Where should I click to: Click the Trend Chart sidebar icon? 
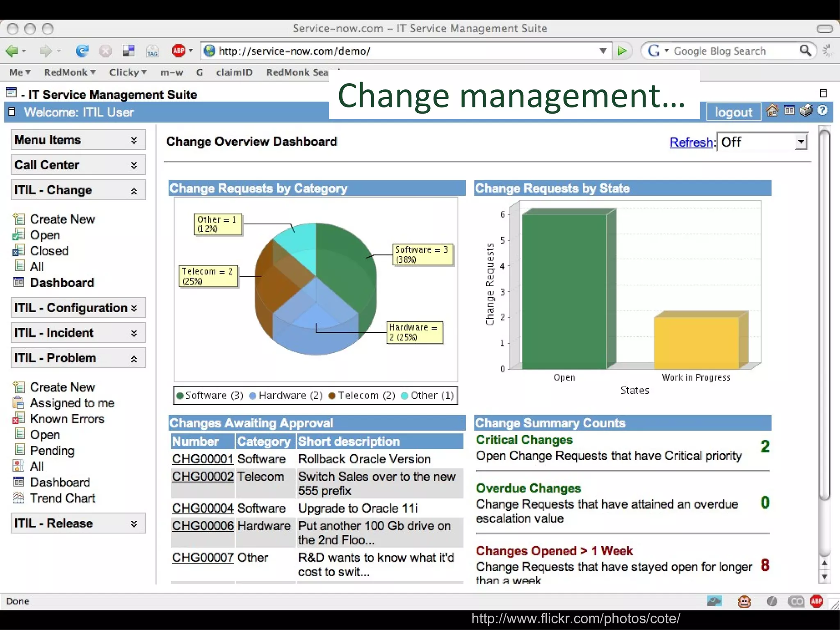[19, 498]
